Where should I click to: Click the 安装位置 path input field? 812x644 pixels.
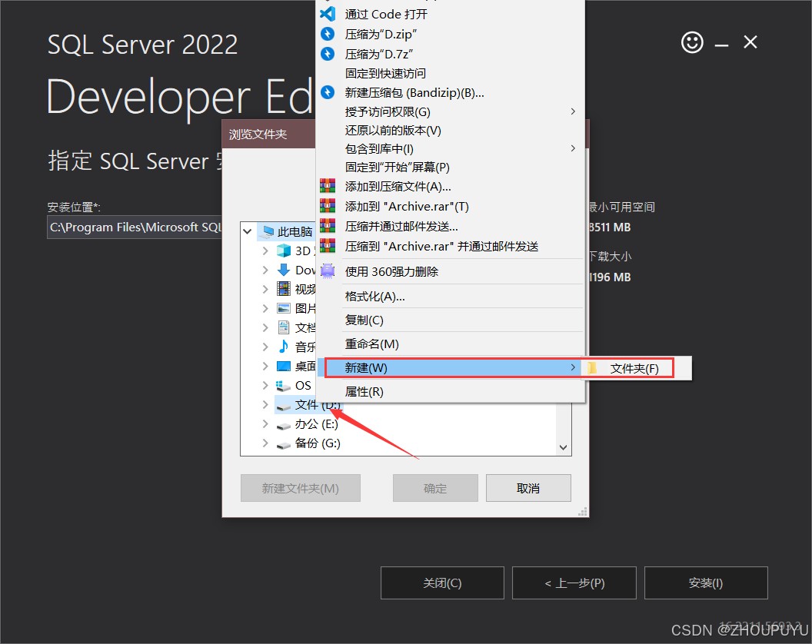(135, 227)
